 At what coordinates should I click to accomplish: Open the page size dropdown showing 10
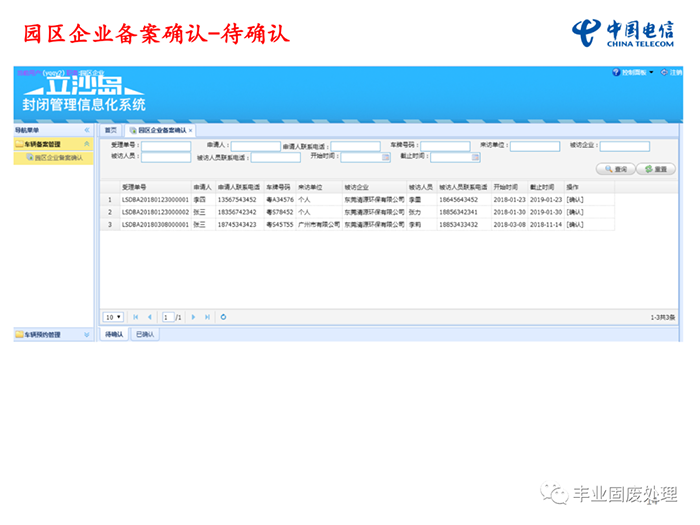pyautogui.click(x=113, y=317)
